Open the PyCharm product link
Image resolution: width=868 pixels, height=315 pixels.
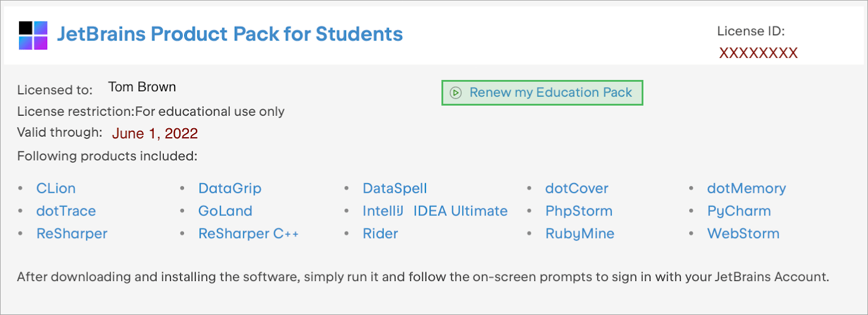point(739,211)
